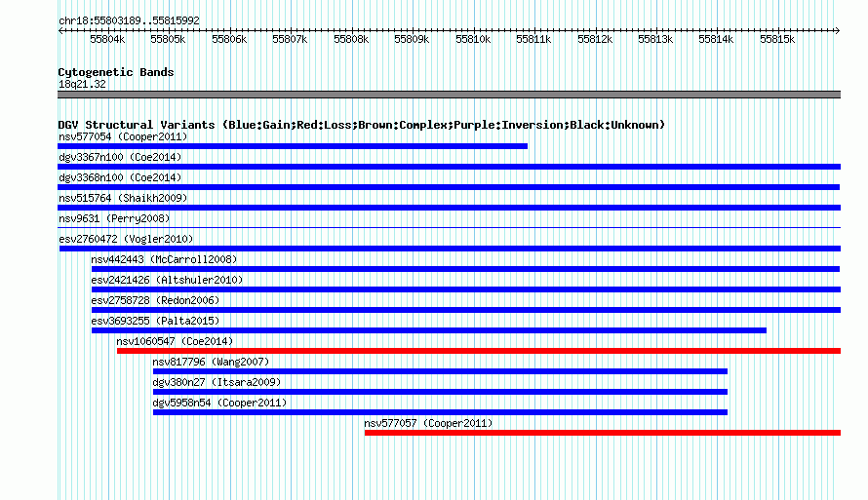Select the blue bar under dgv3368n100
868x500 pixels.
pos(449,187)
